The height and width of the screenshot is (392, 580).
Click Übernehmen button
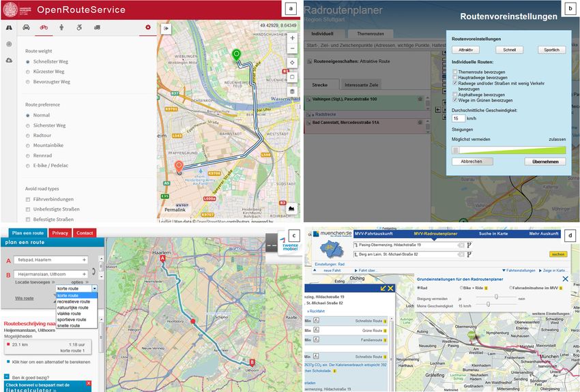[545, 162]
